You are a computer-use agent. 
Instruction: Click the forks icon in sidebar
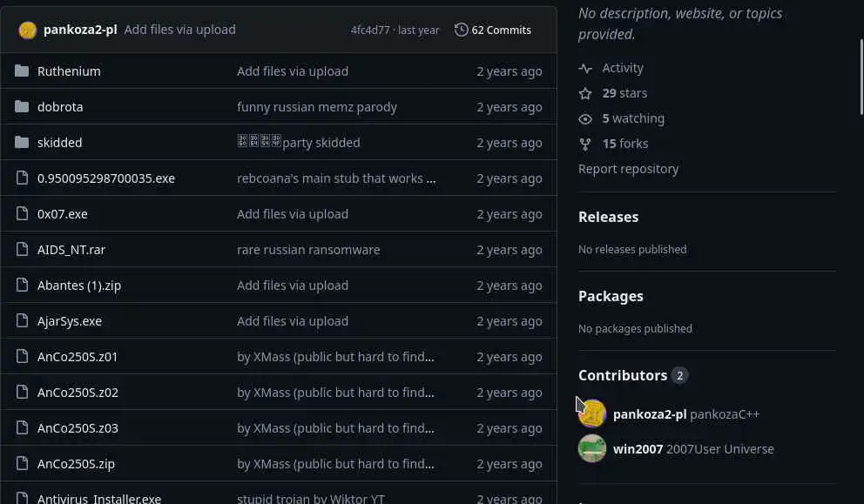click(x=585, y=144)
